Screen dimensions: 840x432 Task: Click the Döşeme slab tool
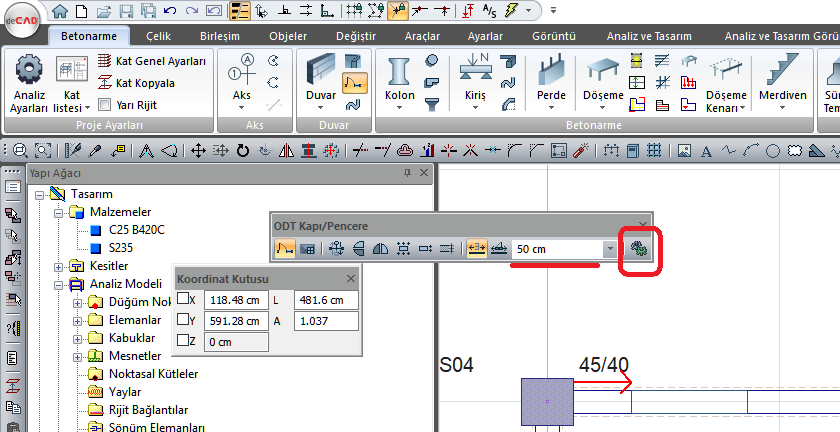[603, 72]
